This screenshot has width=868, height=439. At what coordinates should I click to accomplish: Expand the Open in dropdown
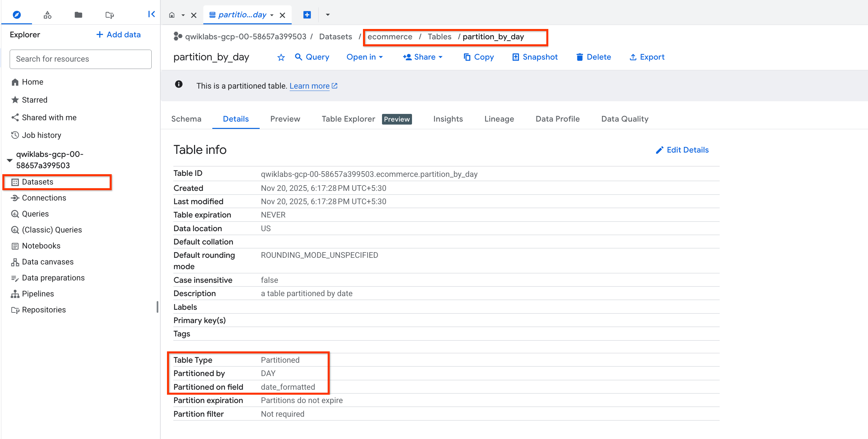(x=365, y=57)
